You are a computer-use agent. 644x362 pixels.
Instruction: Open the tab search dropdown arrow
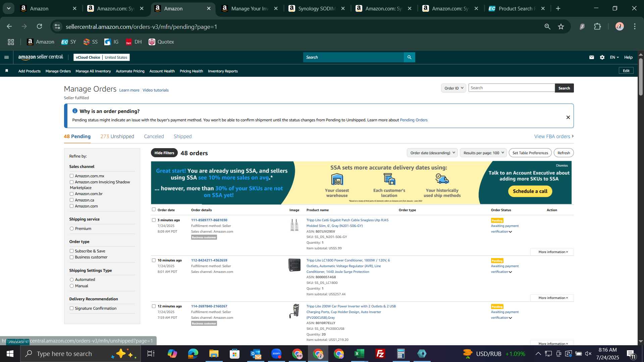pos(8,8)
